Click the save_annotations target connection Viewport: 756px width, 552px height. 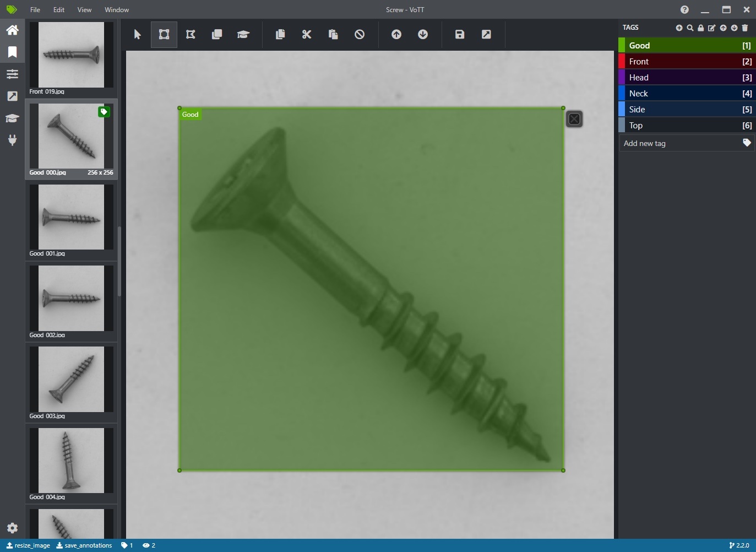pos(84,545)
